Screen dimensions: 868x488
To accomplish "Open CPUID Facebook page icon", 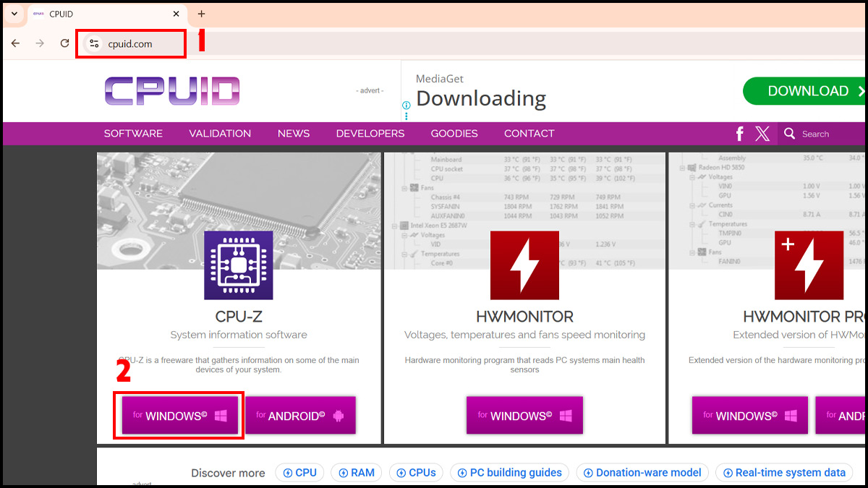I will (740, 134).
